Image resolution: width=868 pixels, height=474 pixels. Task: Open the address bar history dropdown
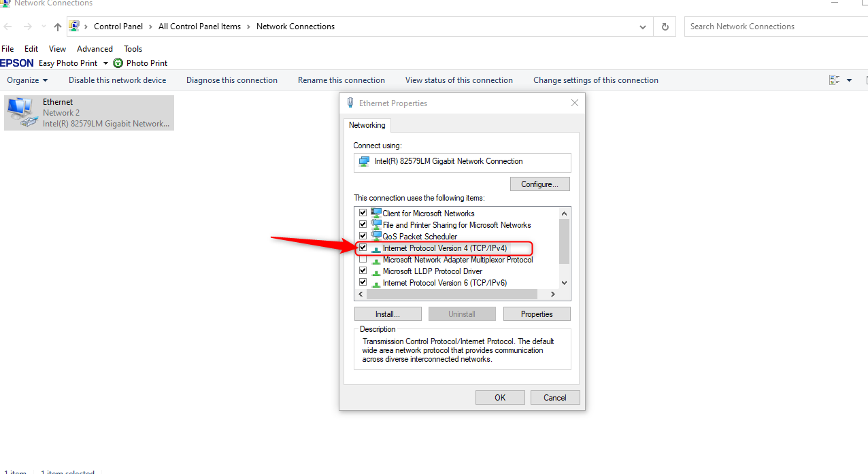[x=643, y=27]
